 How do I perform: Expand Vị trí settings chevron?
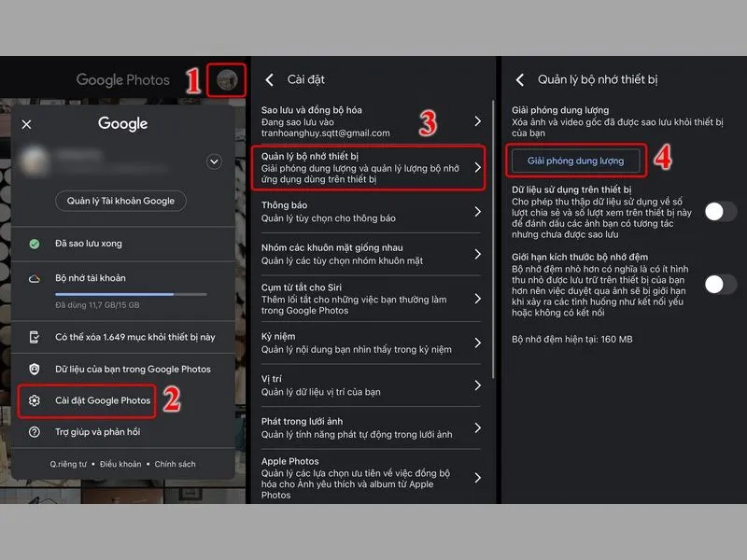[x=477, y=385]
